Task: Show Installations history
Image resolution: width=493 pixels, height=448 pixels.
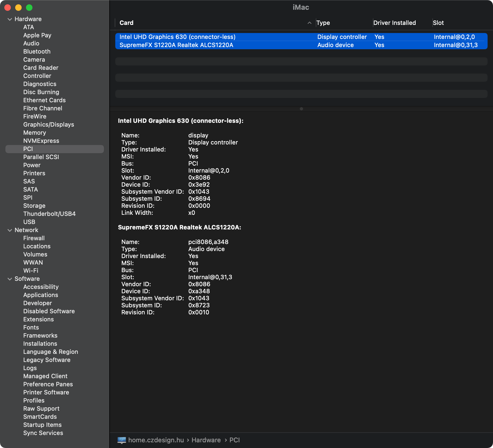Action: [x=40, y=344]
